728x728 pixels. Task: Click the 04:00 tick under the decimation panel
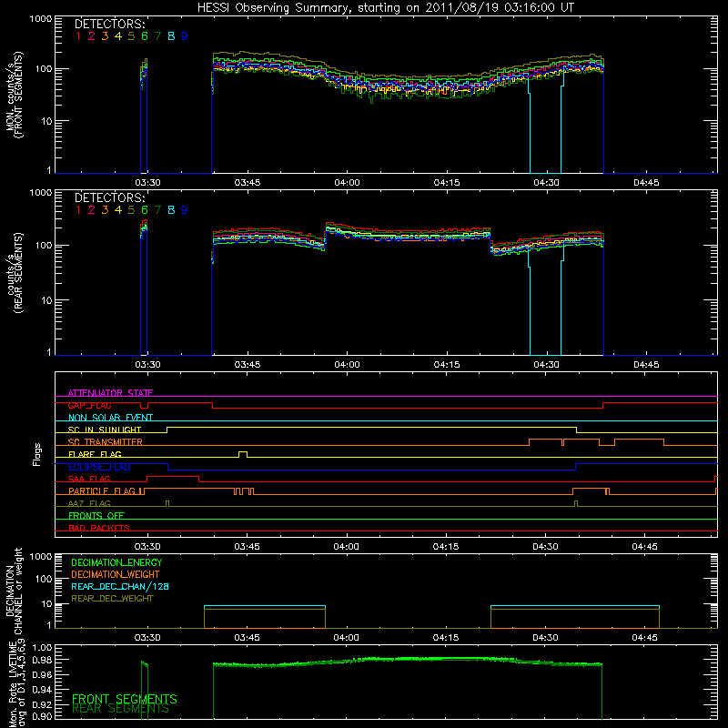[347, 638]
